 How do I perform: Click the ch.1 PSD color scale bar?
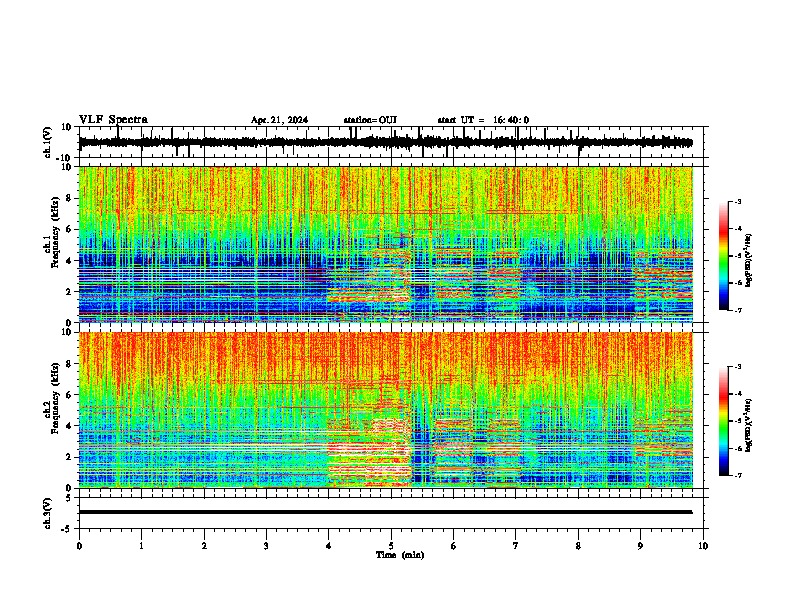point(723,256)
